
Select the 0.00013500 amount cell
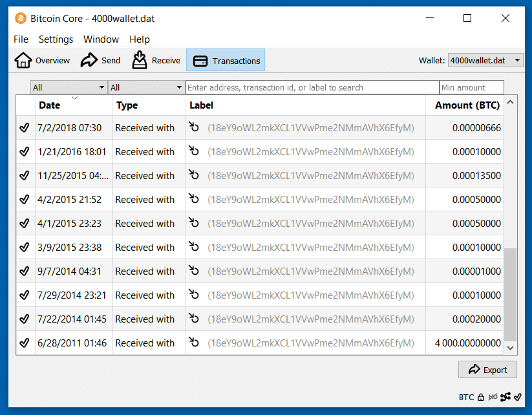465,176
